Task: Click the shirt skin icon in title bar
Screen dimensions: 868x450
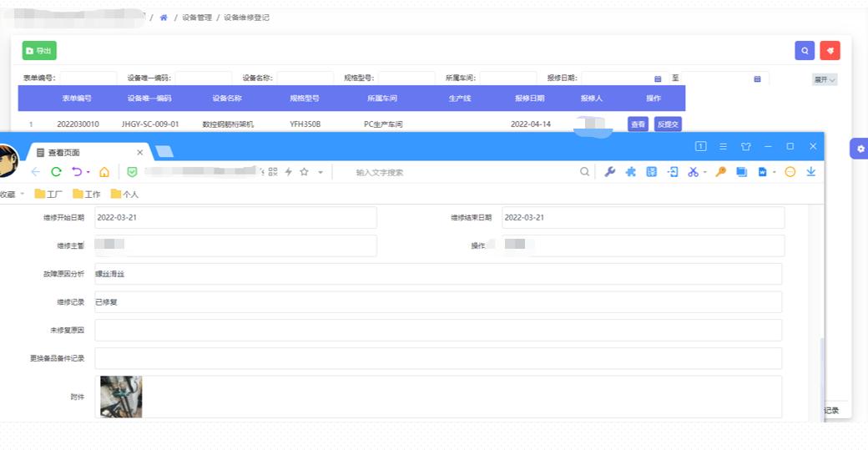Action: tap(745, 146)
